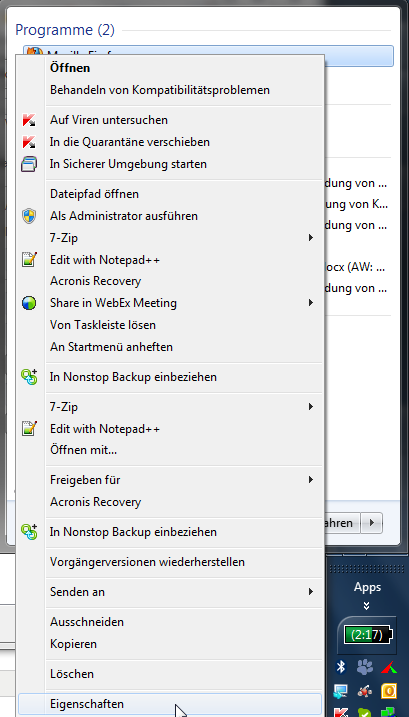Expand the first 7-Zip submenu

click(x=311, y=238)
